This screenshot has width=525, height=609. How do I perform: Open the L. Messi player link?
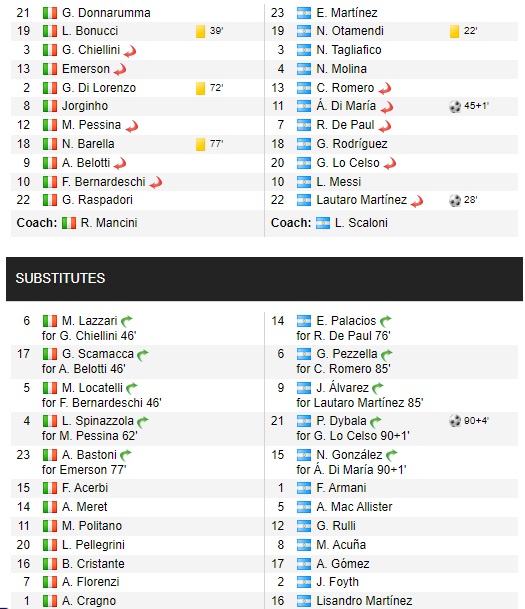[x=339, y=182]
